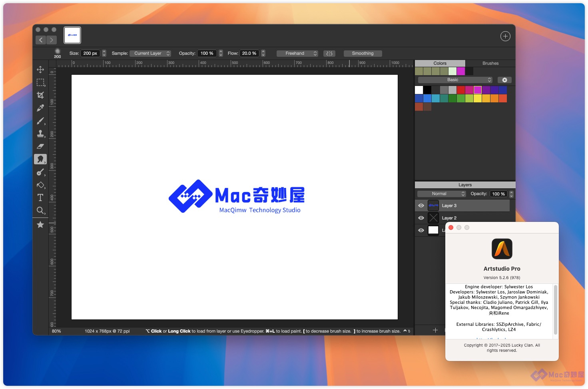Click the About window credits scrollbar
588x389 pixels.
coord(555,310)
